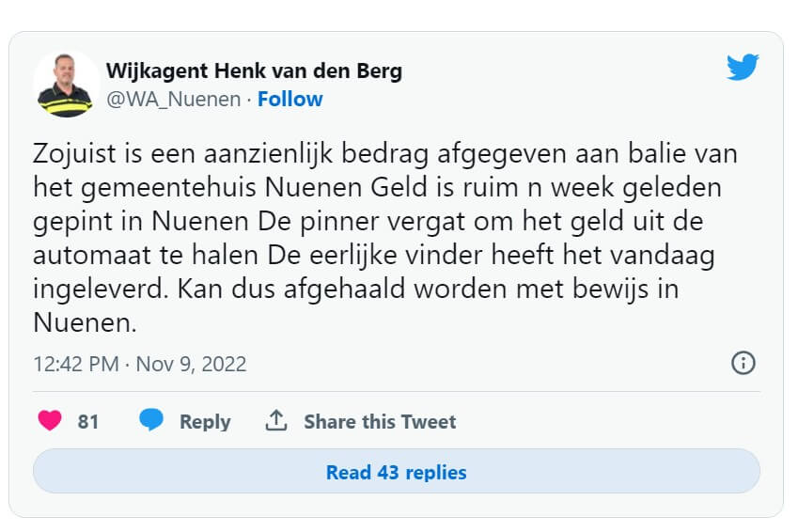Click the like count of 81
This screenshot has height=532, width=798.
[88, 422]
